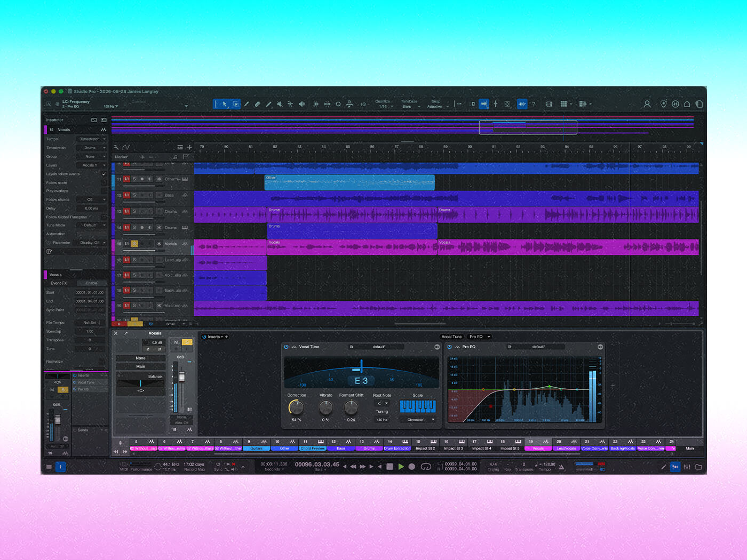747x560 pixels.
Task: Open the Layers Vocals 1 dropdown
Action: pos(91,165)
